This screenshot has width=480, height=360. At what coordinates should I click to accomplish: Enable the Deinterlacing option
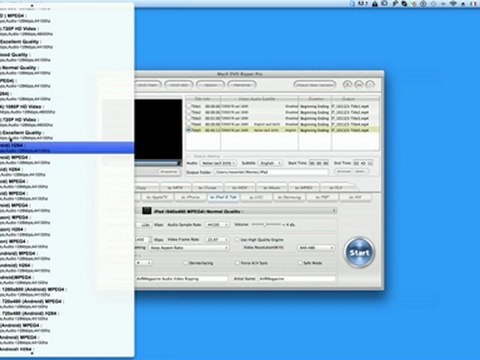(x=186, y=263)
